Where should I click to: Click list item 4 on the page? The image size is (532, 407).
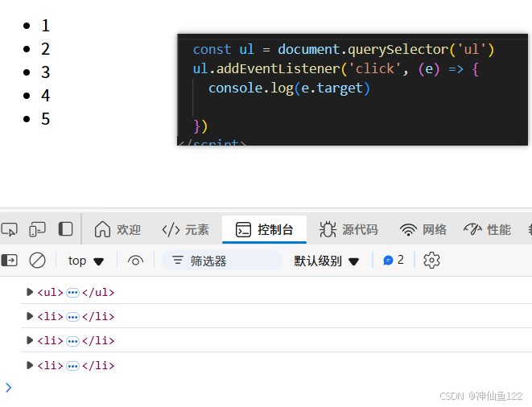tap(45, 96)
